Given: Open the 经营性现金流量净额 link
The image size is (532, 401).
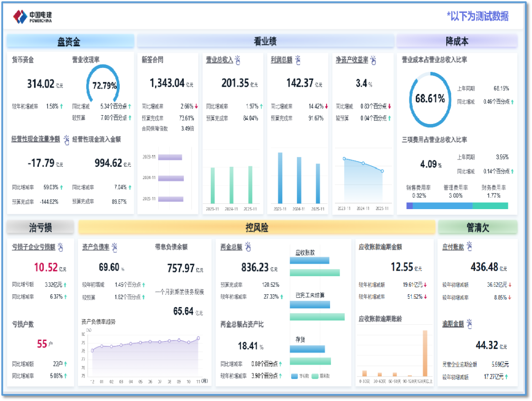Looking at the screenshot, I should (35, 139).
